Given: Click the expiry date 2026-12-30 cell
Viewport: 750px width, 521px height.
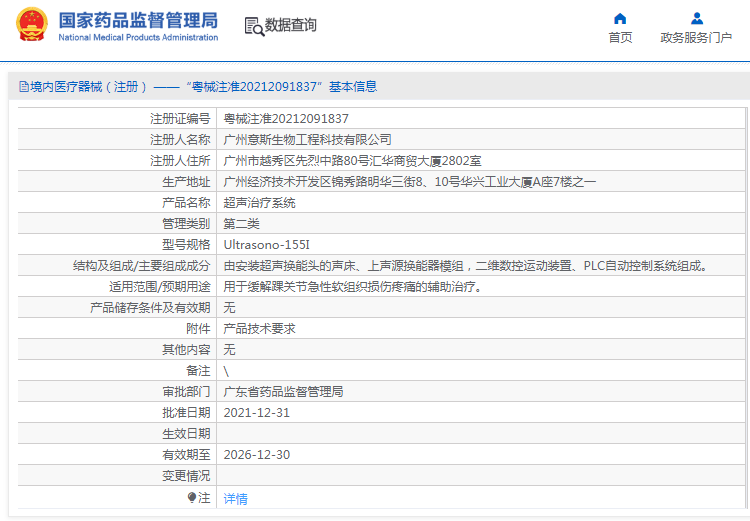Looking at the screenshot, I should pos(256,454).
